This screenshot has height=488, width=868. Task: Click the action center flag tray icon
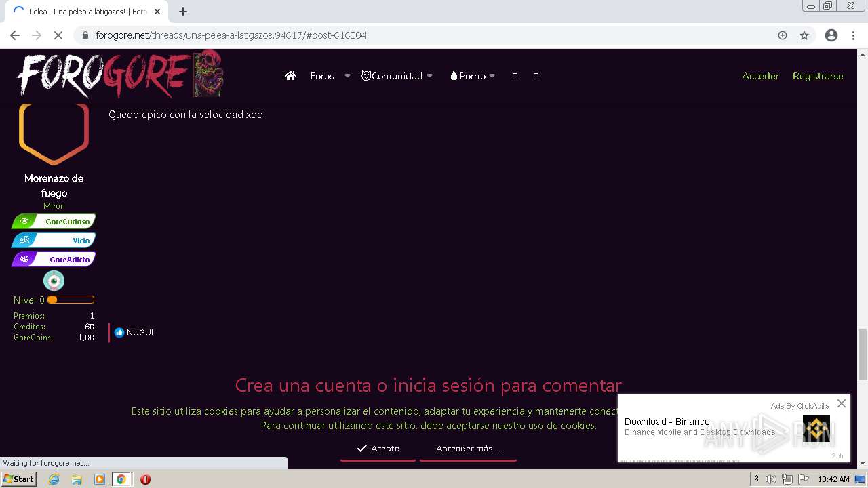802,479
